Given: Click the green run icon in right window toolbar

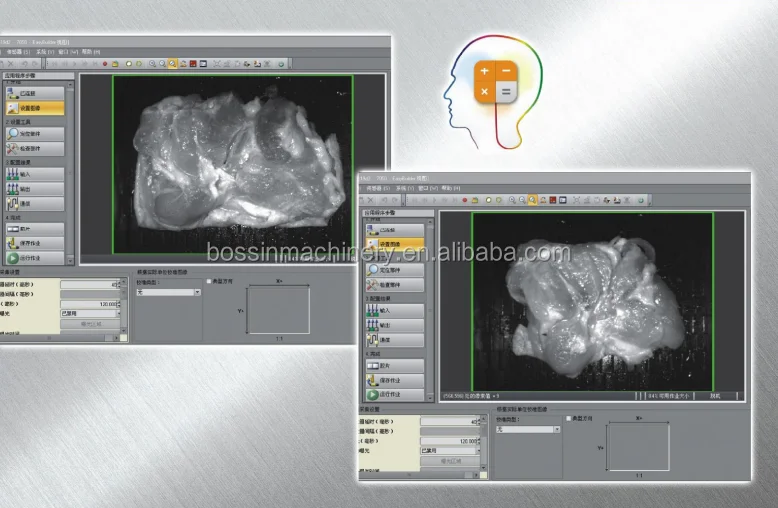Looking at the screenshot, I should tap(640, 200).
